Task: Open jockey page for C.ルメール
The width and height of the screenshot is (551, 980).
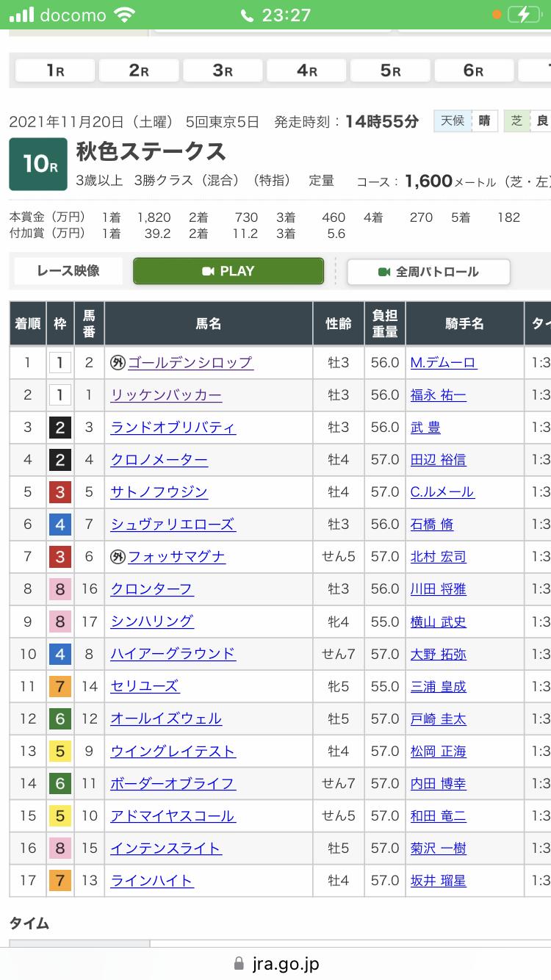Action: pyautogui.click(x=442, y=492)
